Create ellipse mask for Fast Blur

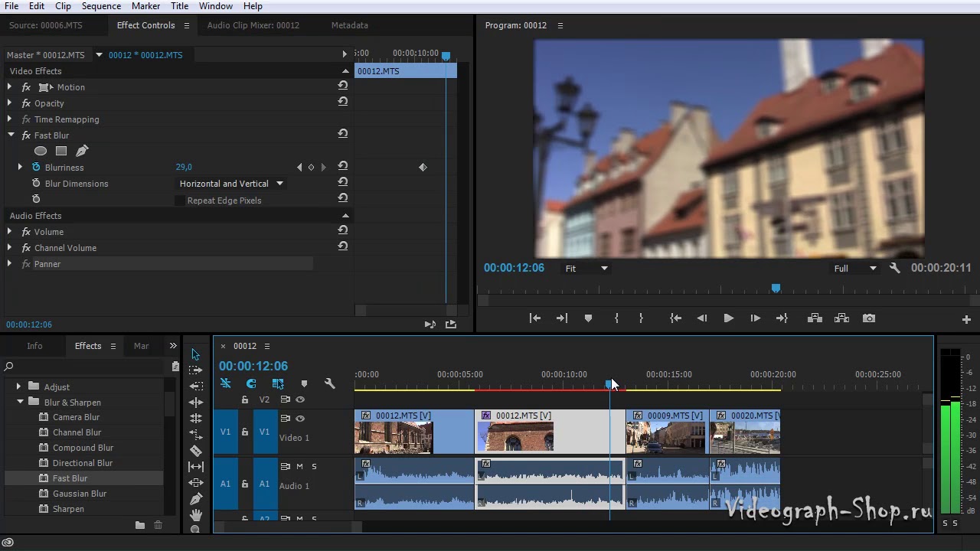[41, 151]
